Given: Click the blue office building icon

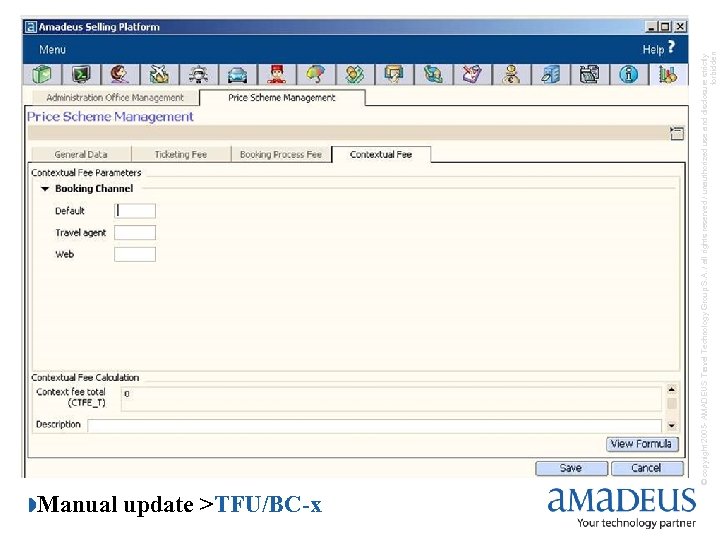Looking at the screenshot, I should click(550, 74).
